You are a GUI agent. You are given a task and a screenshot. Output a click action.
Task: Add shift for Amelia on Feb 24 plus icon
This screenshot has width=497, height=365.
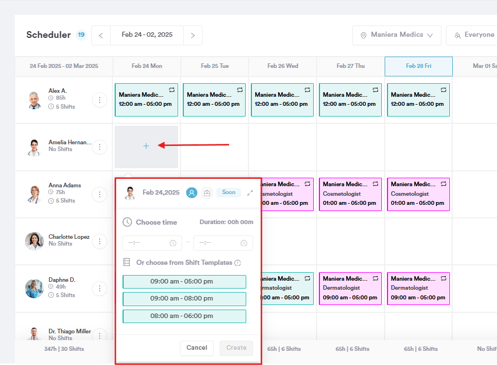tap(146, 146)
